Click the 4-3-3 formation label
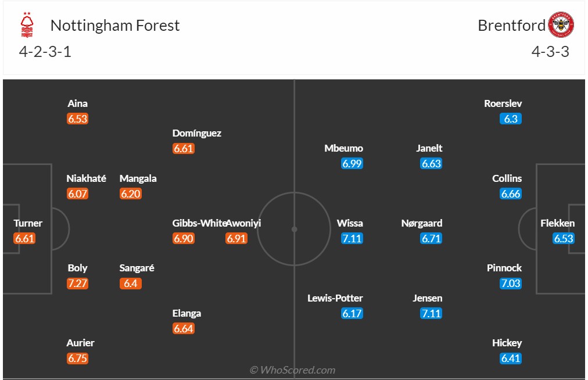Screen dimensions: 588x380 [550, 52]
